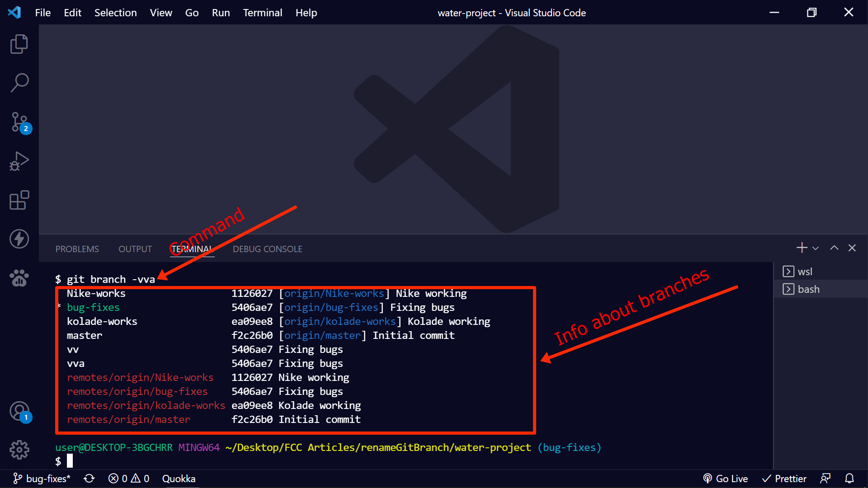Open the View menu
The image size is (868, 488).
[x=161, y=13]
